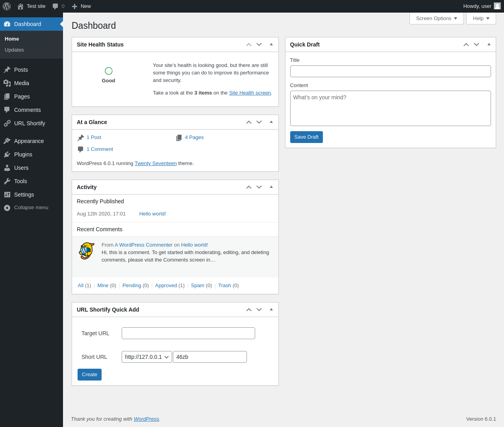Click the Save Draft button
Viewport: 504px width, 427px height.
click(306, 137)
